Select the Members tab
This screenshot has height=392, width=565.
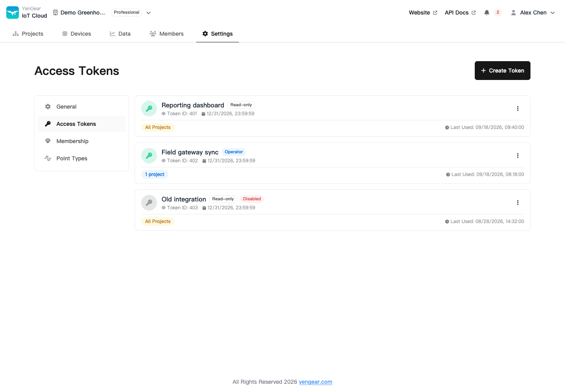[166, 34]
